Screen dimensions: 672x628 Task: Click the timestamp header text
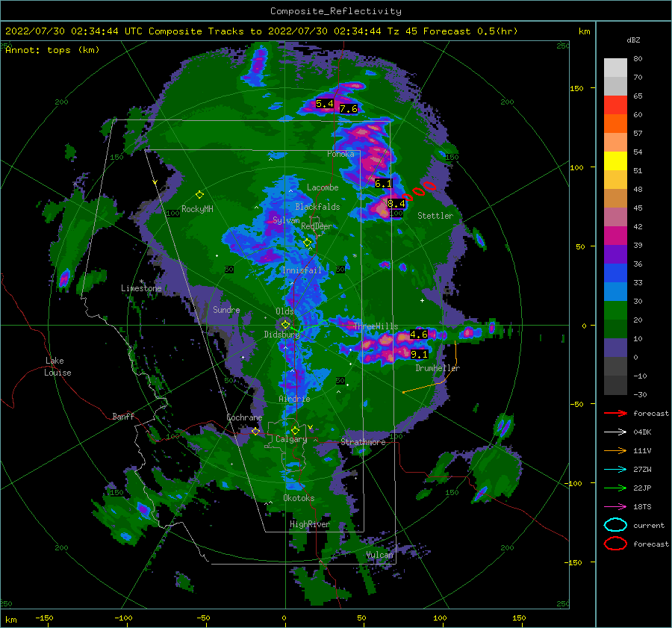[261, 31]
